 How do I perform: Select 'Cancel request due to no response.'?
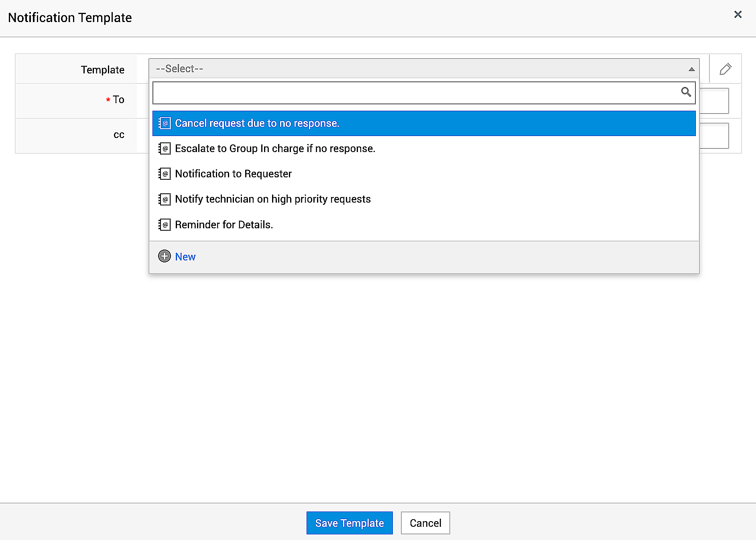tap(257, 123)
